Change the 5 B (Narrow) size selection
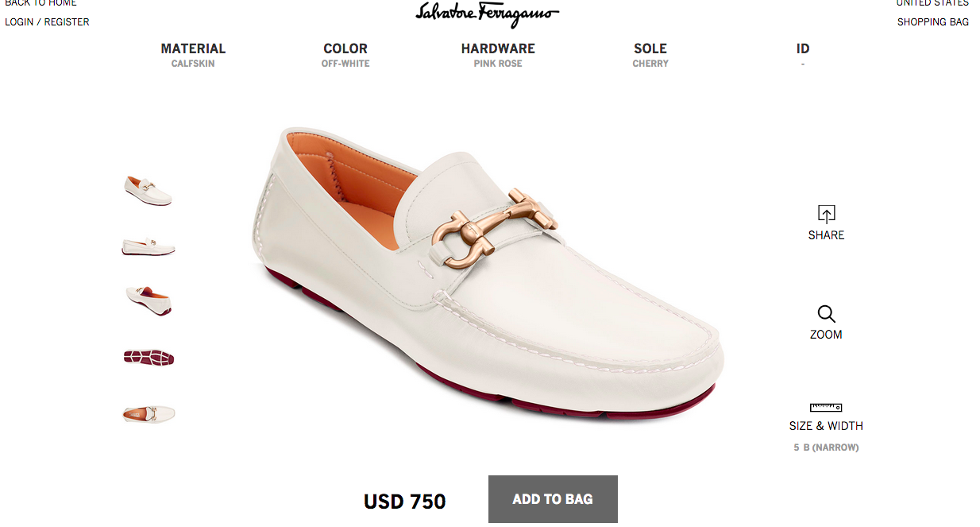 coord(826,448)
